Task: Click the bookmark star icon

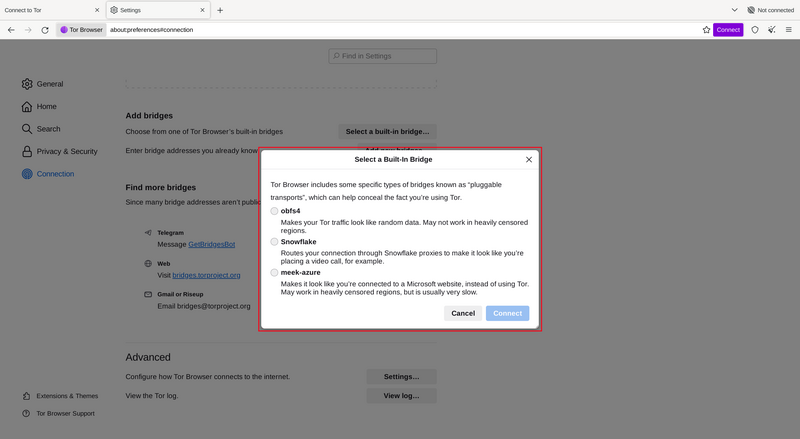Action: click(x=706, y=30)
